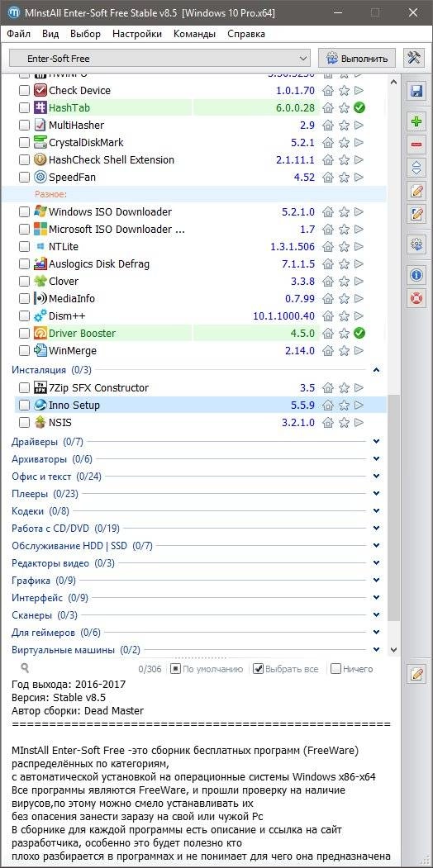This screenshot has height=868, width=433.
Task: Expand the Офис и текст category
Action: coord(377,476)
